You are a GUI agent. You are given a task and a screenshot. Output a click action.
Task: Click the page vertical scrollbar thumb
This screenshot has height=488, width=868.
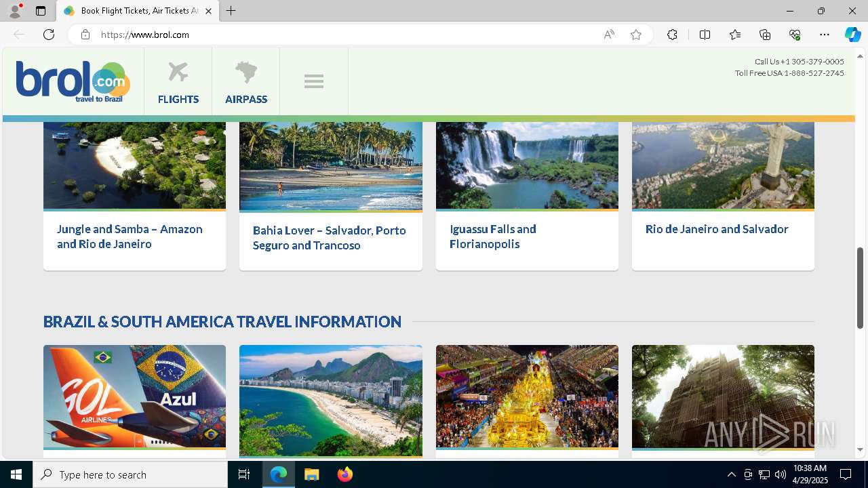861,287
